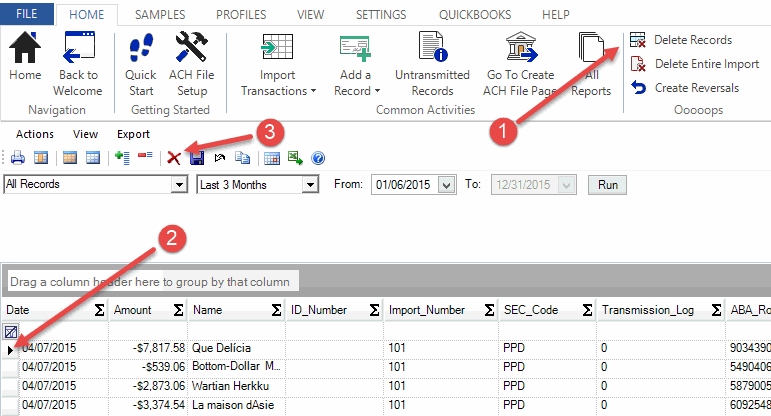Select the Que Delícia row via row selector
This screenshot has height=416, width=771.
(12, 349)
